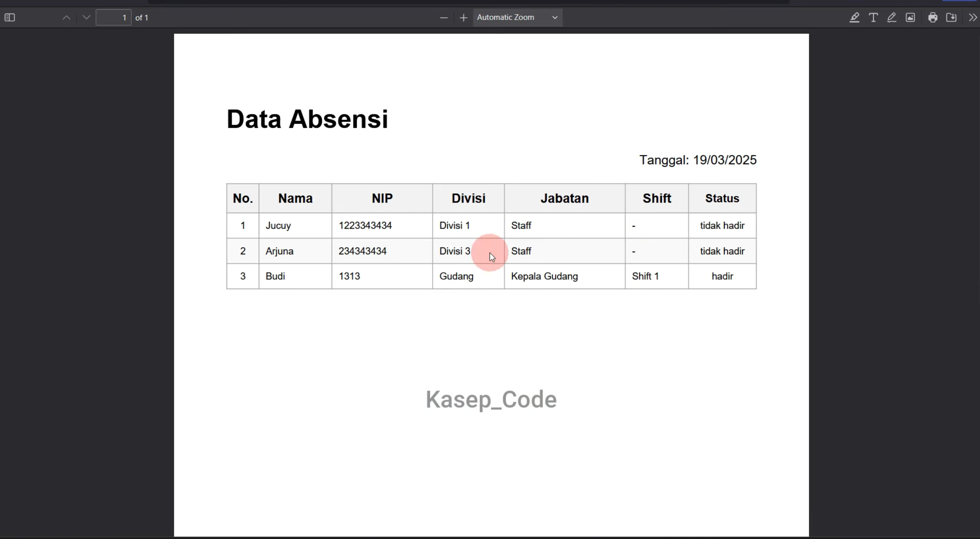Click the 'Status' column header

coord(723,198)
